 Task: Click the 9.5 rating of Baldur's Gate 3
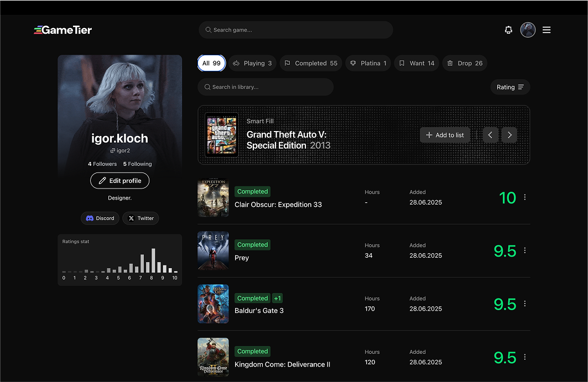coord(504,305)
